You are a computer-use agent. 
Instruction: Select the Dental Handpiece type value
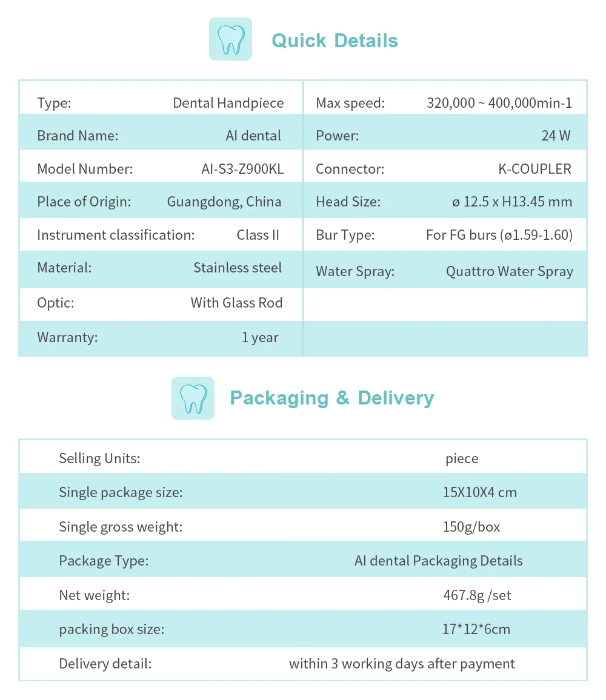click(228, 103)
